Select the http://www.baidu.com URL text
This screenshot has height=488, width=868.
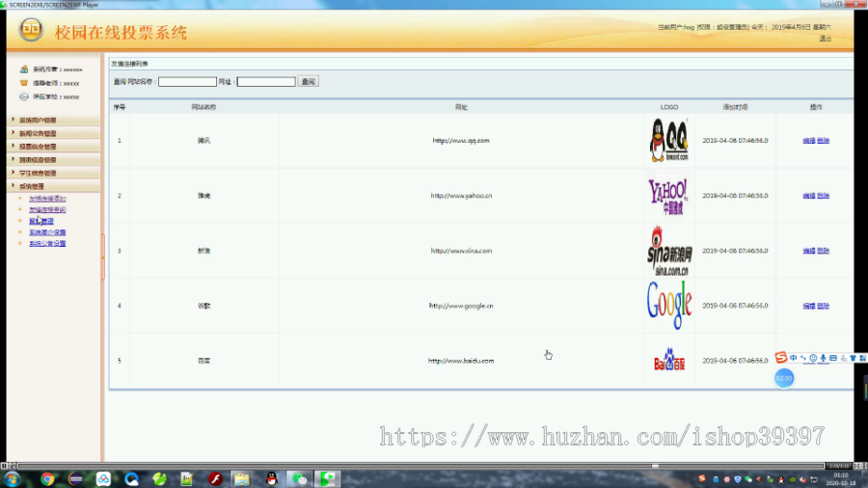(461, 361)
